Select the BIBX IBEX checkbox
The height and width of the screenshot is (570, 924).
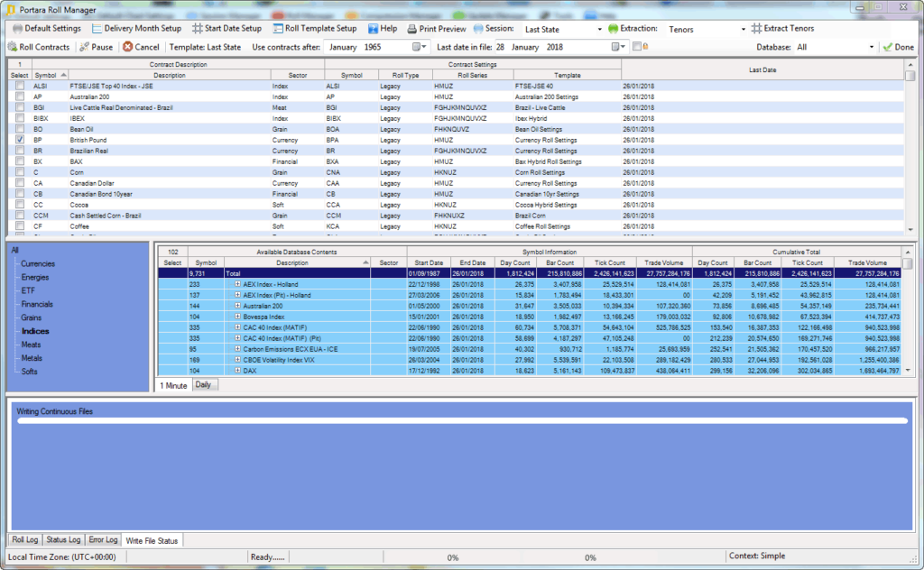(x=20, y=118)
